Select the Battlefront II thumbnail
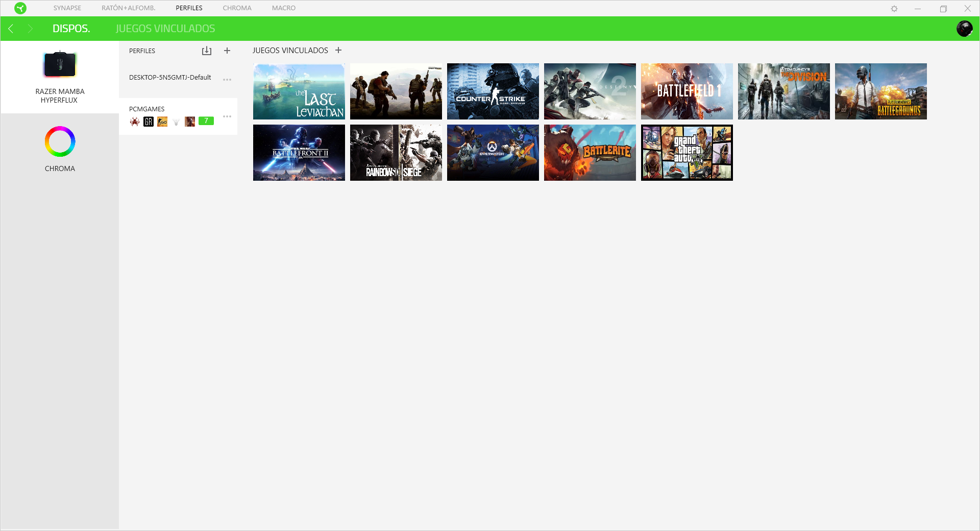The image size is (980, 531). (299, 153)
